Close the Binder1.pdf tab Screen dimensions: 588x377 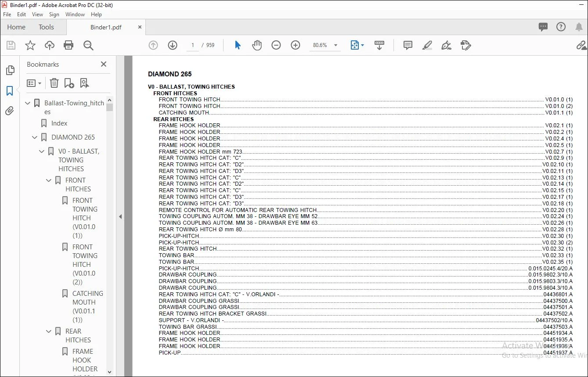tap(140, 27)
